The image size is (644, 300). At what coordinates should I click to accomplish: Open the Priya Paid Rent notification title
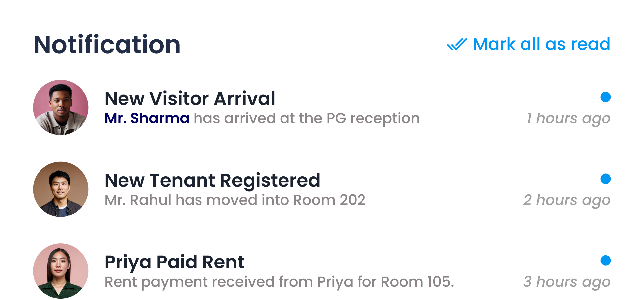(174, 262)
